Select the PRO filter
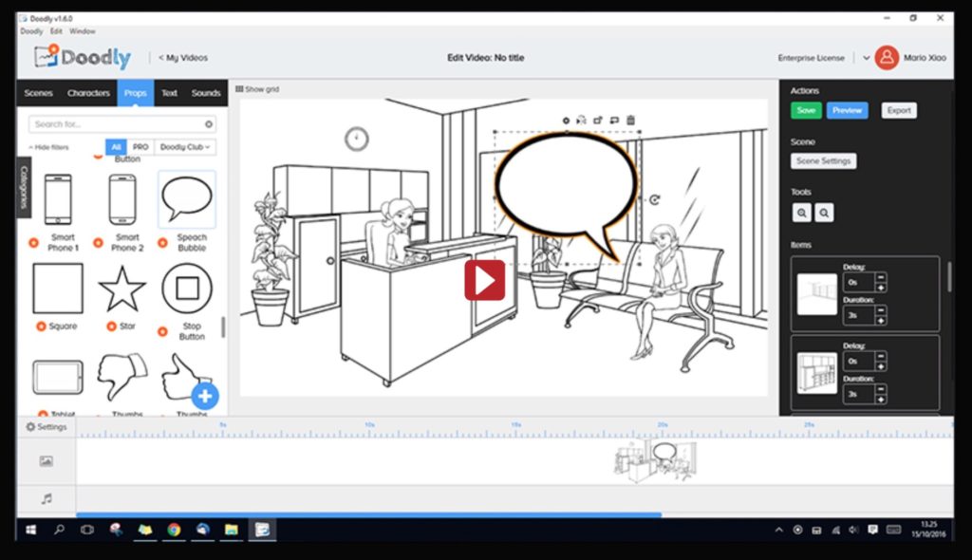Screen dimensions: 972x560 coord(140,147)
